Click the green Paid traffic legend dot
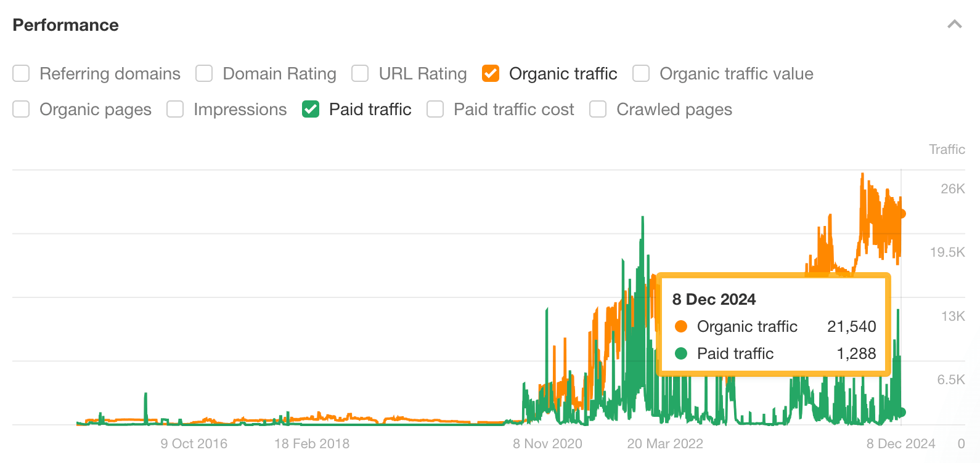 click(x=680, y=353)
